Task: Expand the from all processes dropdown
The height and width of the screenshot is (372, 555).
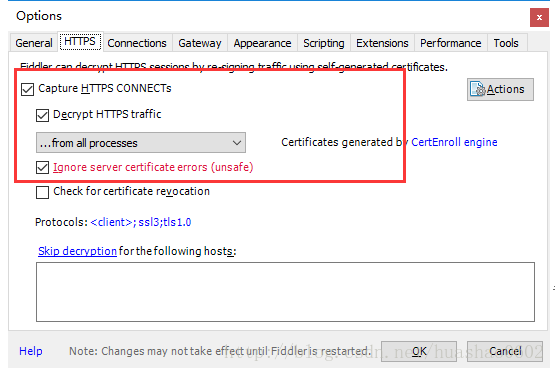Action: click(141, 143)
